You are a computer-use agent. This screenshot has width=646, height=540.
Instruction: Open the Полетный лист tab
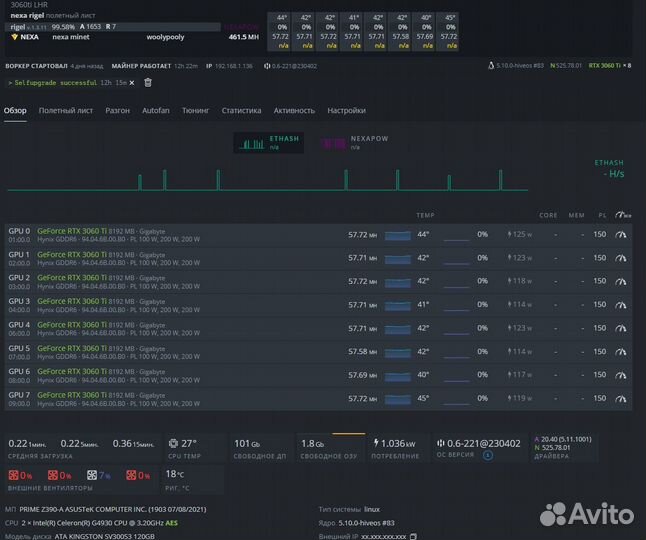click(x=66, y=111)
